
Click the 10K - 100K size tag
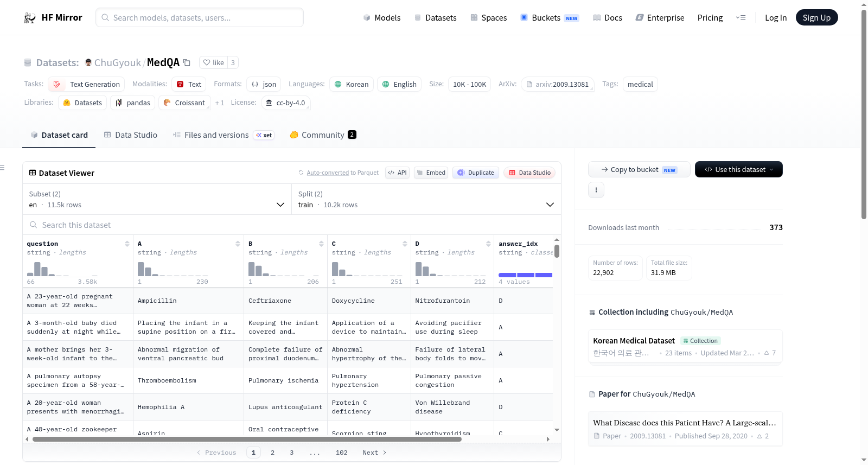(469, 84)
